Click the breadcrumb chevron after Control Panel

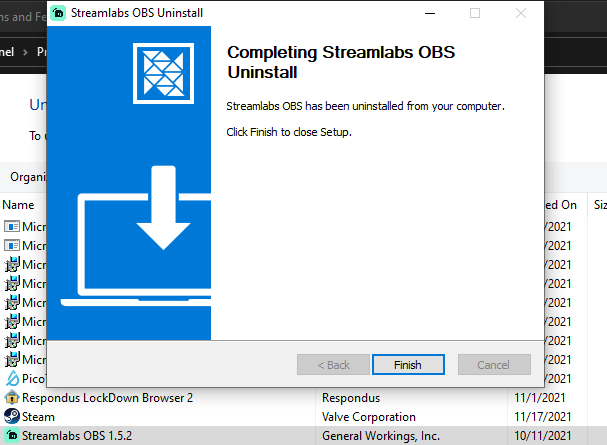25,52
